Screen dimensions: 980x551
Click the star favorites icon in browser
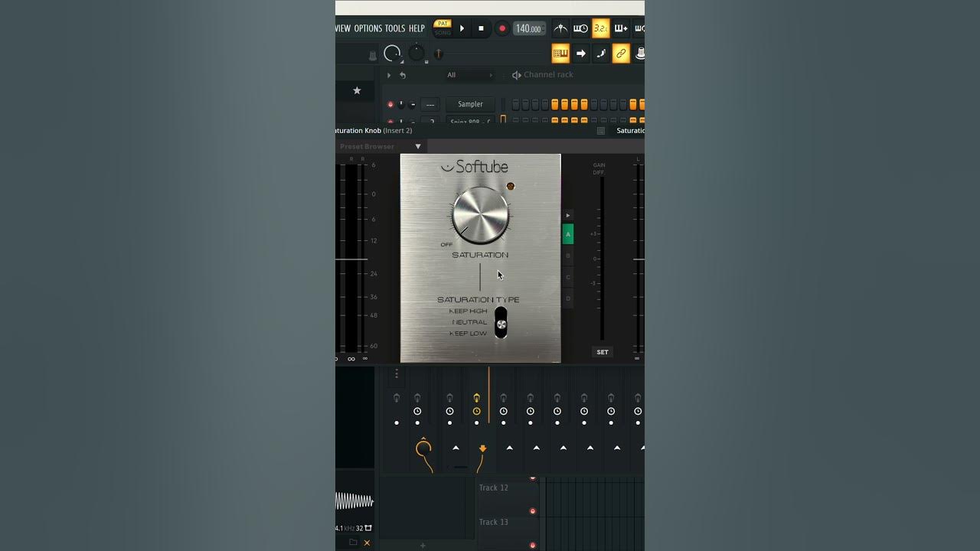pyautogui.click(x=357, y=90)
